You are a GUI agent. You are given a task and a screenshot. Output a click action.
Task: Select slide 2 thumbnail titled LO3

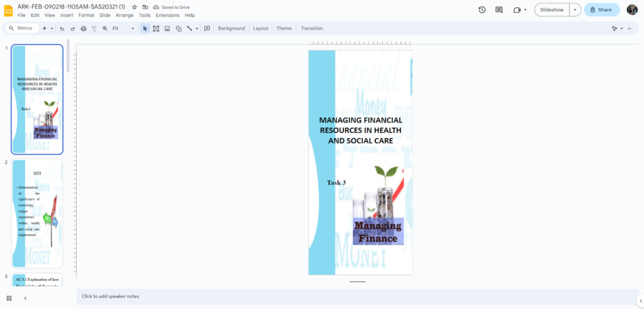pyautogui.click(x=37, y=214)
